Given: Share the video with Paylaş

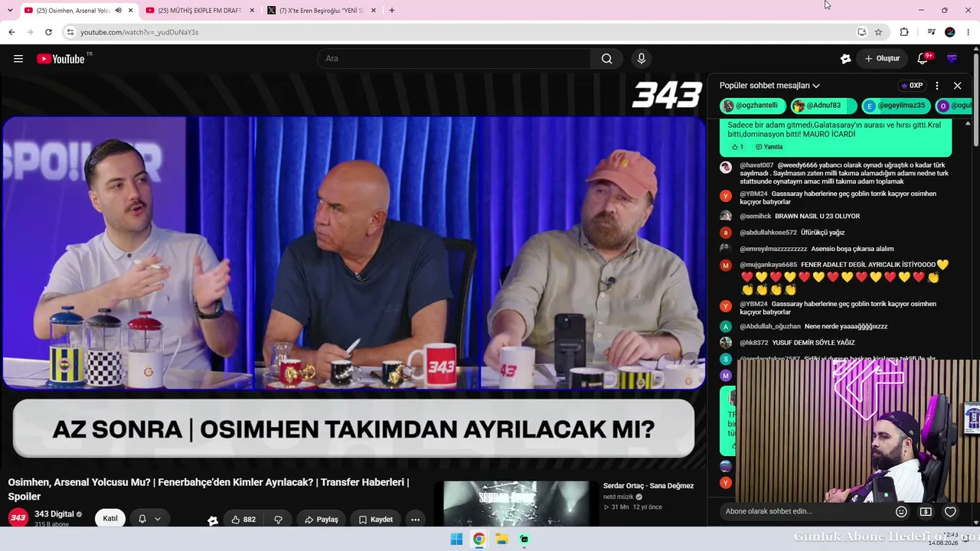Looking at the screenshot, I should pyautogui.click(x=321, y=520).
